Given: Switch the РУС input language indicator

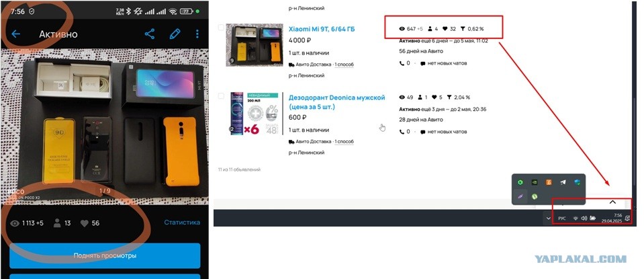Looking at the screenshot, I should point(562,218).
